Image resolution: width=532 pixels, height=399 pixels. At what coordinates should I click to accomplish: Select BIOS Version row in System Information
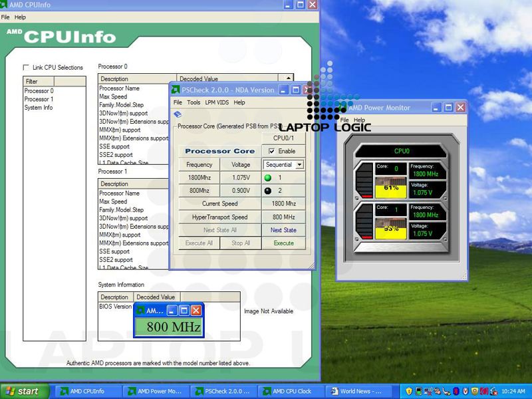tap(115, 307)
